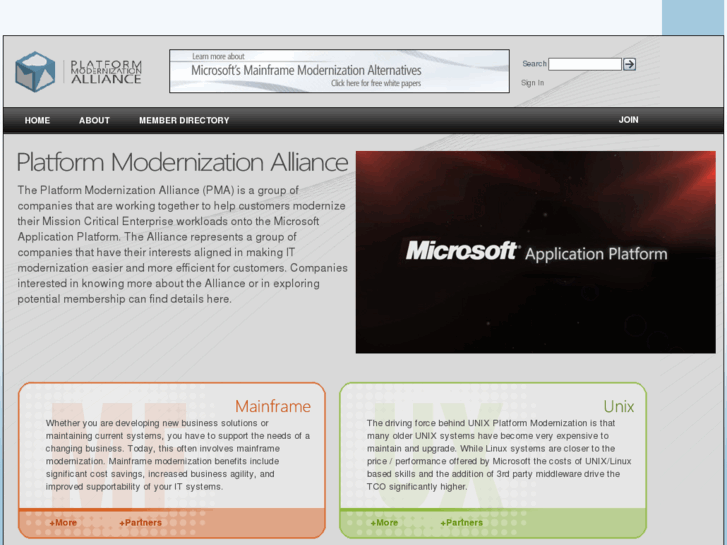Focus the Search input field
Viewport: 727px width, 545px height.
click(585, 64)
